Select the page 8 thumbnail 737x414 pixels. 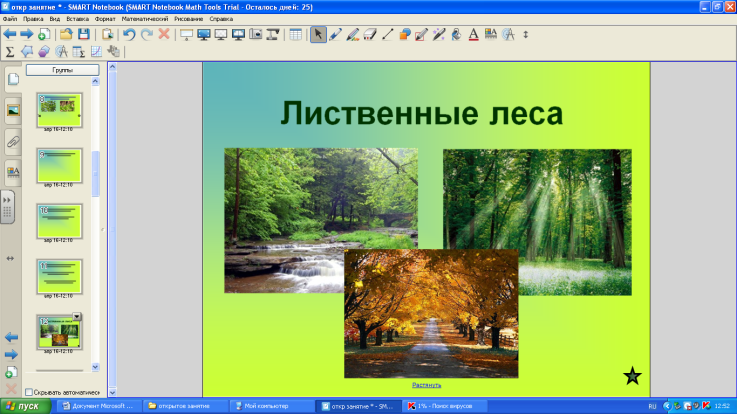tap(59, 110)
